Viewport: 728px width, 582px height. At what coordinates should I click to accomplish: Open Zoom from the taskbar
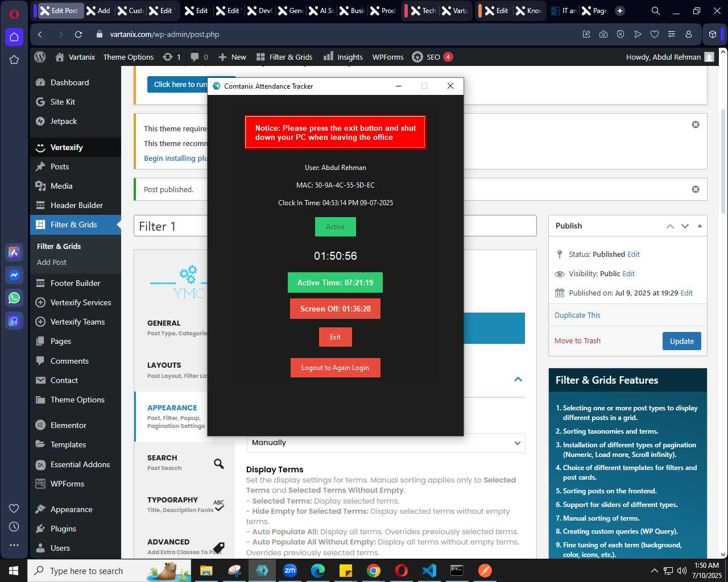point(290,571)
